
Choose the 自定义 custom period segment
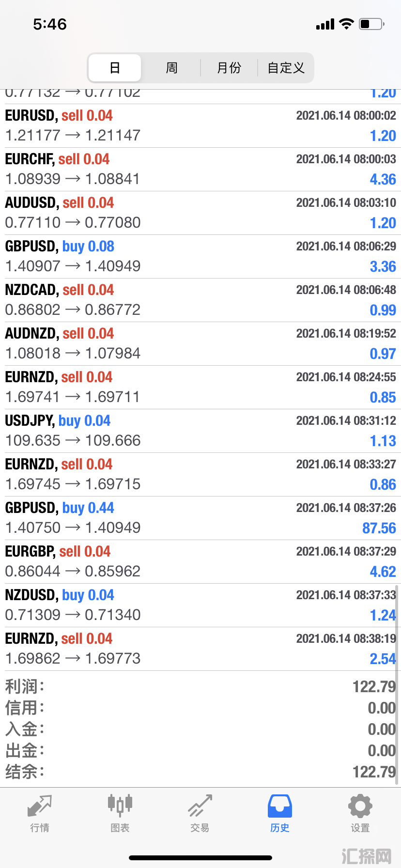pos(286,68)
